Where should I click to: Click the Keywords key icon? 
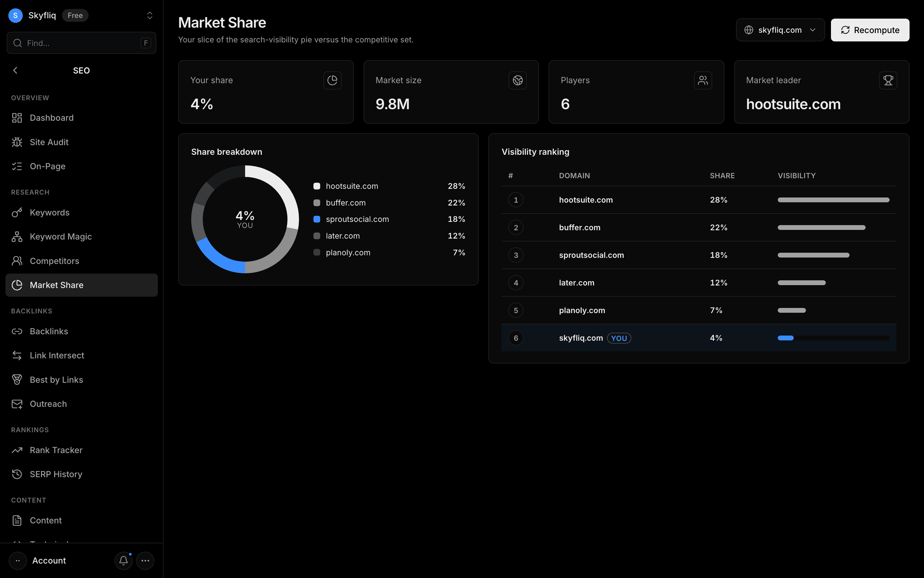pos(17,213)
